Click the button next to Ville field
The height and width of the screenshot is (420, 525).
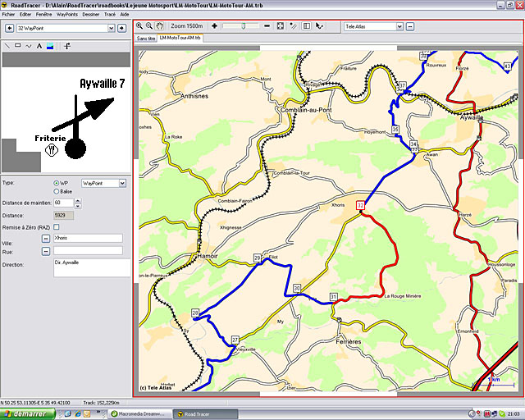point(46,239)
